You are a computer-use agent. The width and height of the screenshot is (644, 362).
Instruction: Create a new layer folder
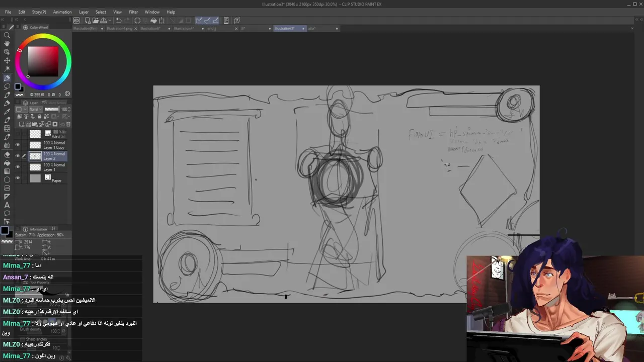pos(34,124)
